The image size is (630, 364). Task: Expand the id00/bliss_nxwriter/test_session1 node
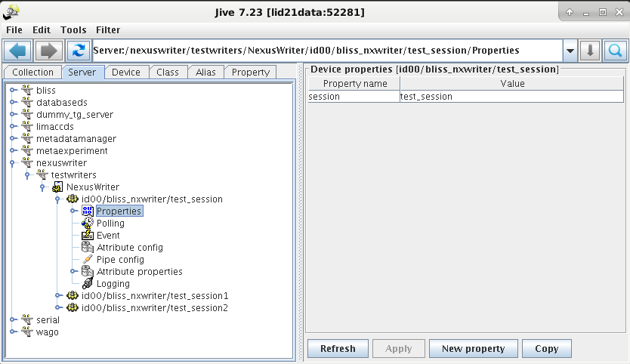(58, 296)
